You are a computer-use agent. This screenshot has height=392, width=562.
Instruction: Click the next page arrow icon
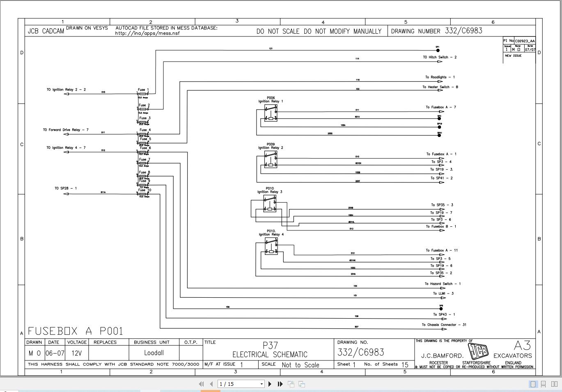coord(270,384)
